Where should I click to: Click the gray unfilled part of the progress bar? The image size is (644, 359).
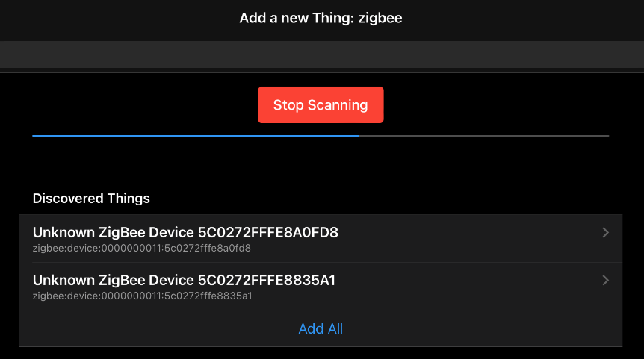[x=484, y=136]
